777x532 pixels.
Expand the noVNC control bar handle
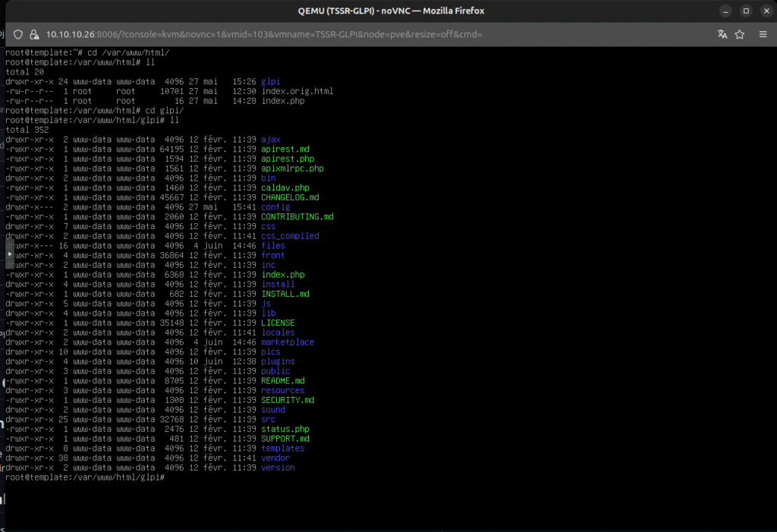(9, 255)
